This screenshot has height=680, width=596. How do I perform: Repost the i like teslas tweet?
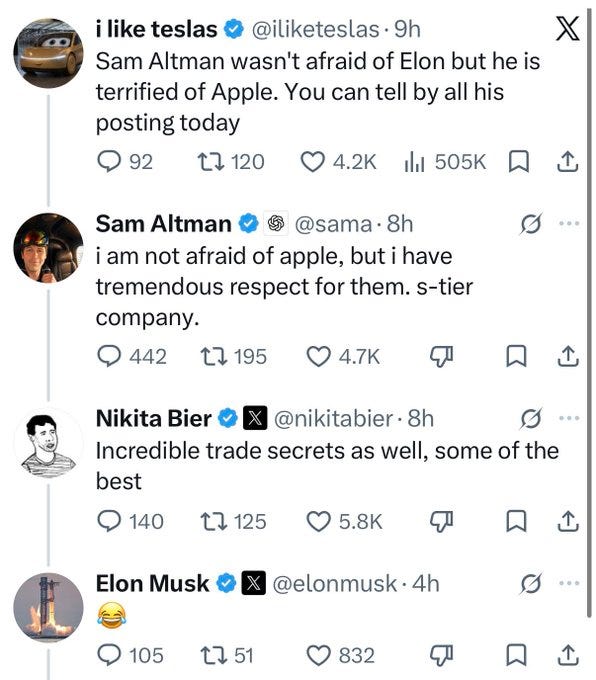point(211,162)
